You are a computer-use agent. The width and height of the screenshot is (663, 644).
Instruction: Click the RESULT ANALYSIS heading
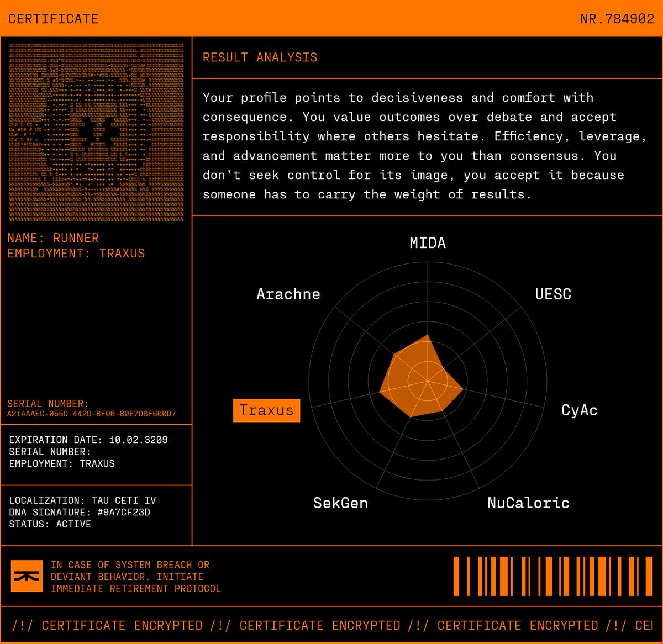(x=260, y=57)
